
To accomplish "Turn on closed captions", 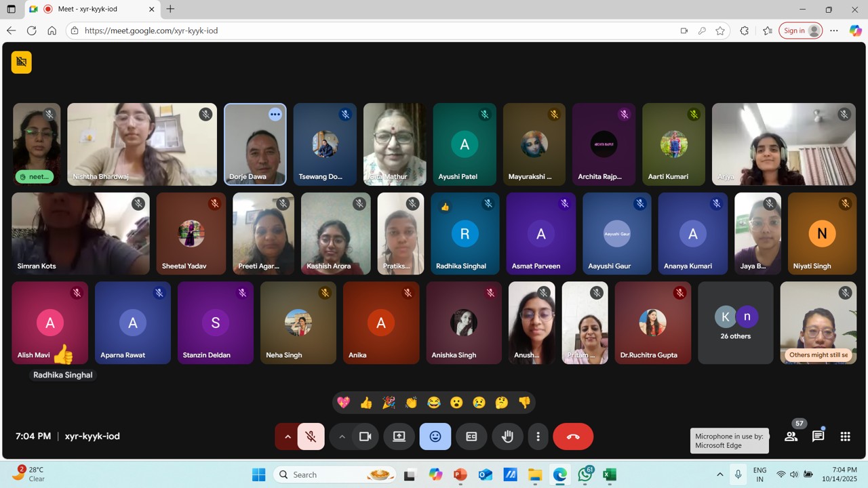I will [x=471, y=436].
